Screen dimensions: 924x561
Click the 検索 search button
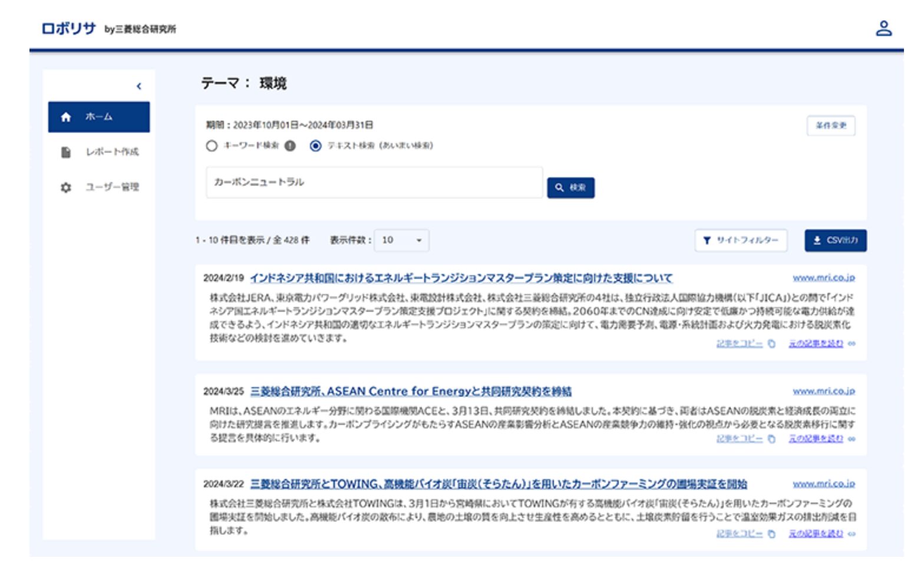click(570, 187)
